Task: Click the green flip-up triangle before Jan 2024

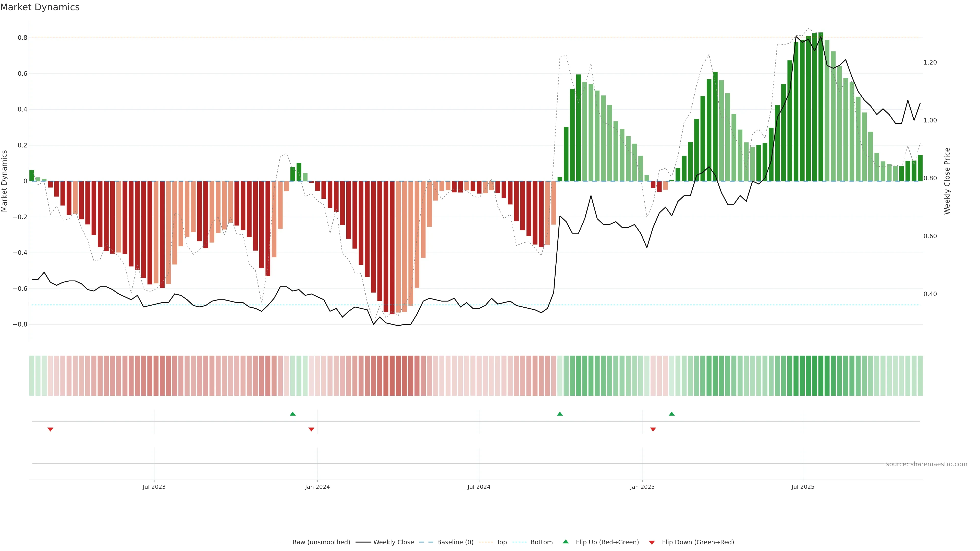Action: (x=292, y=414)
